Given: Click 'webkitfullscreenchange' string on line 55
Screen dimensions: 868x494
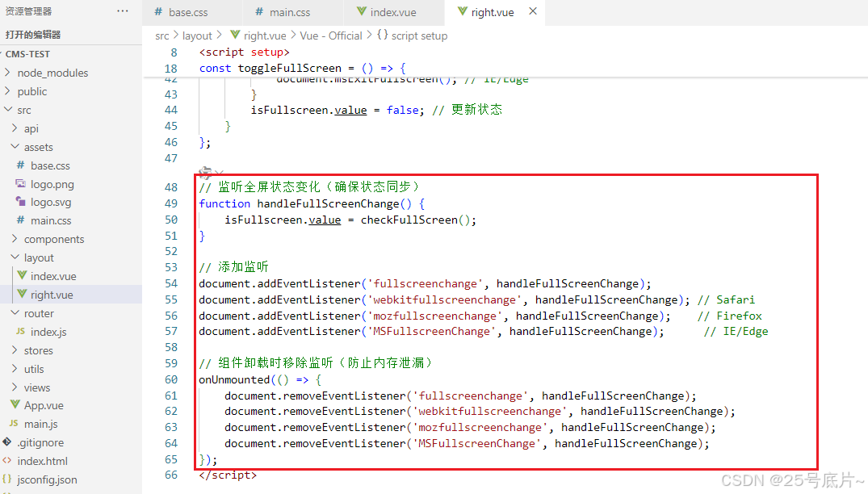Looking at the screenshot, I should click(x=445, y=299).
